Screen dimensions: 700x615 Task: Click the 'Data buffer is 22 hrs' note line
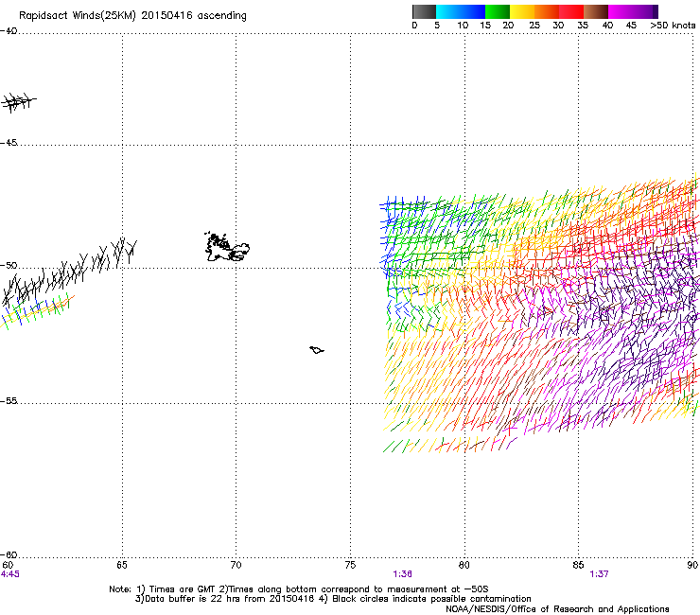pyautogui.click(x=333, y=599)
